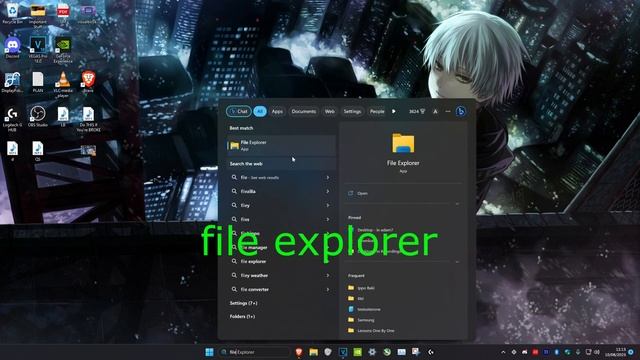640x360 pixels.
Task: Click the account letter A icon
Action: [x=435, y=111]
